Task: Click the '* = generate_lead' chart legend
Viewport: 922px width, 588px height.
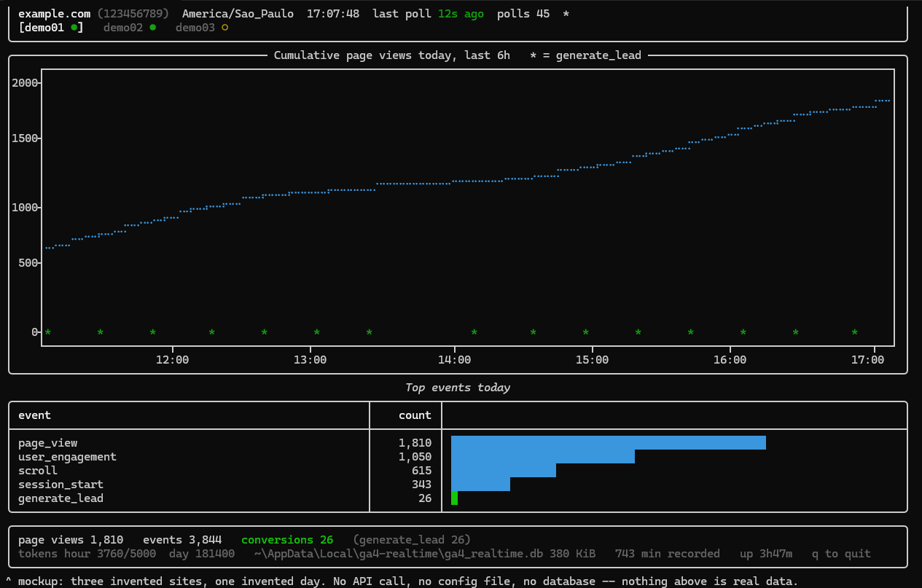Action: [586, 55]
